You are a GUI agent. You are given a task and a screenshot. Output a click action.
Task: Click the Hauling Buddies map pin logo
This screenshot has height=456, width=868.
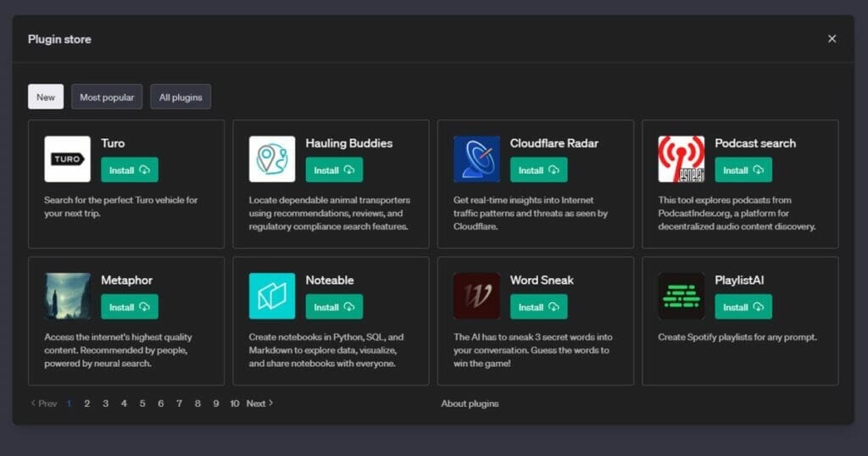pyautogui.click(x=272, y=158)
